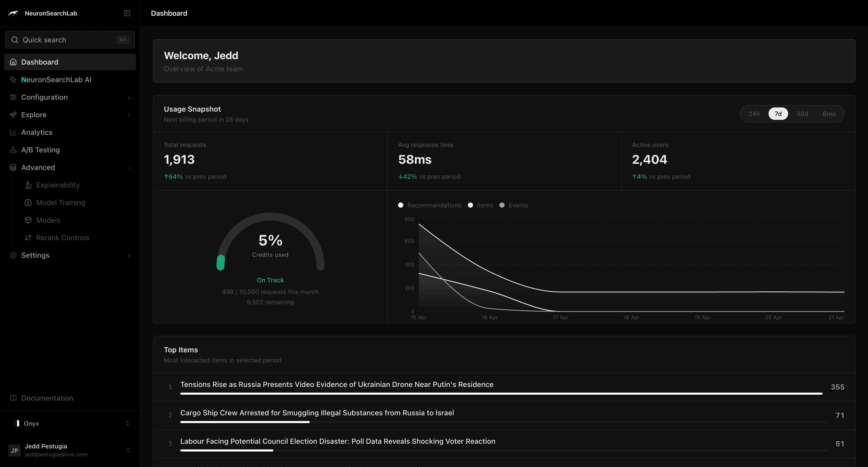This screenshot has width=868, height=467.
Task: Select the Analytics icon in sidebar
Action: click(13, 132)
